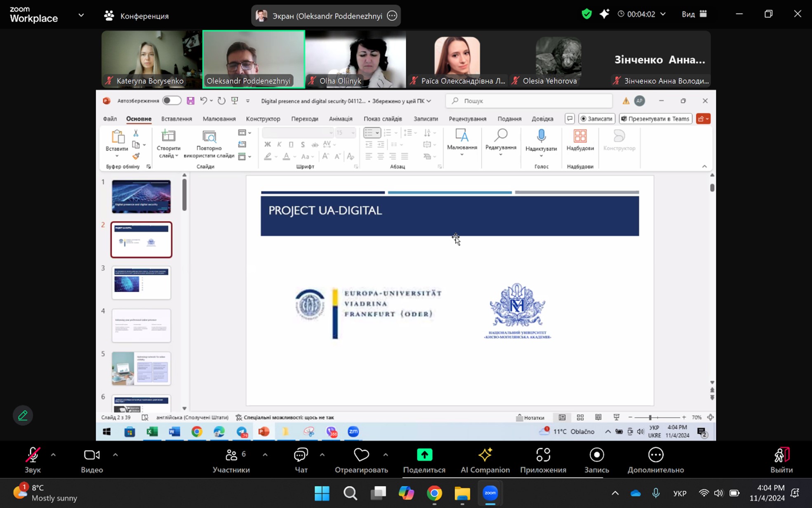Toggle Автозбереження autosave switch

(x=171, y=101)
